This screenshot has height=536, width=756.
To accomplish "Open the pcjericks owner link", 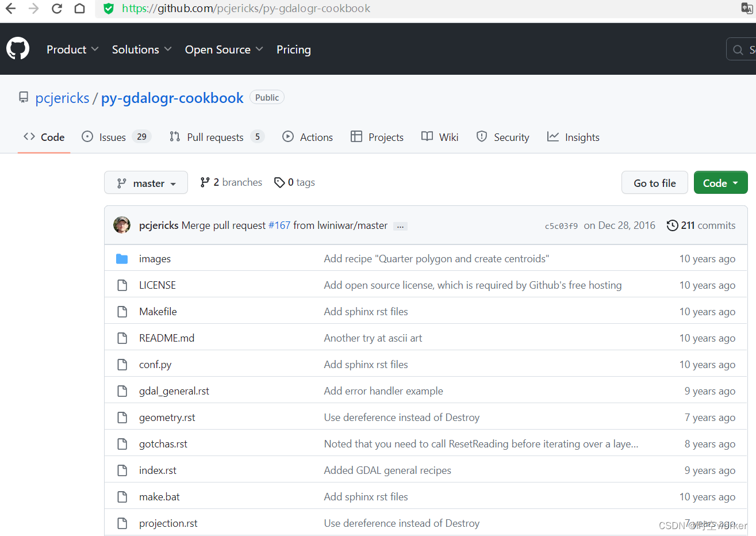I will coord(62,98).
